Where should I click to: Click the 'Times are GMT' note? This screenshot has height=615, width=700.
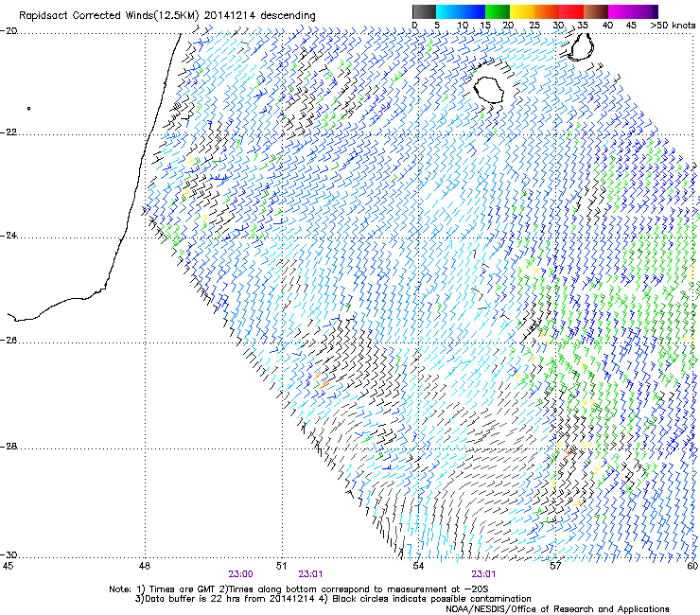point(182,589)
